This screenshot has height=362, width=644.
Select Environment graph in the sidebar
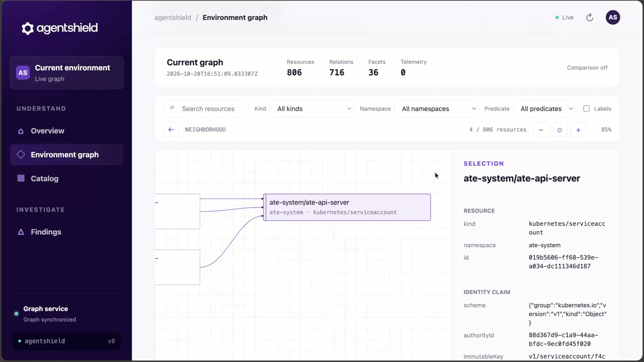pyautogui.click(x=67, y=155)
